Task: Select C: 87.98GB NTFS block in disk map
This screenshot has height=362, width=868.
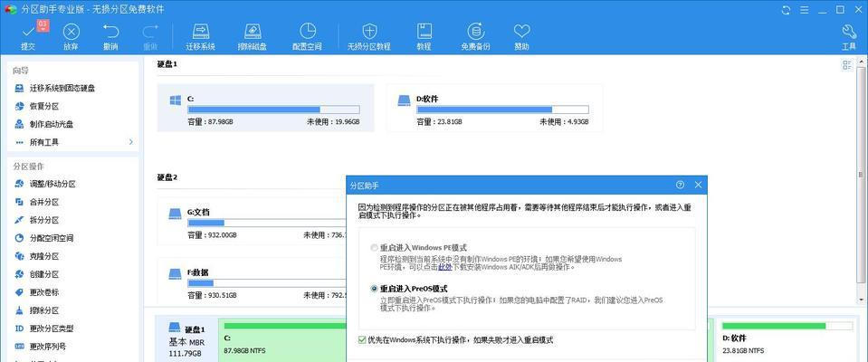Action: pyautogui.click(x=282, y=341)
